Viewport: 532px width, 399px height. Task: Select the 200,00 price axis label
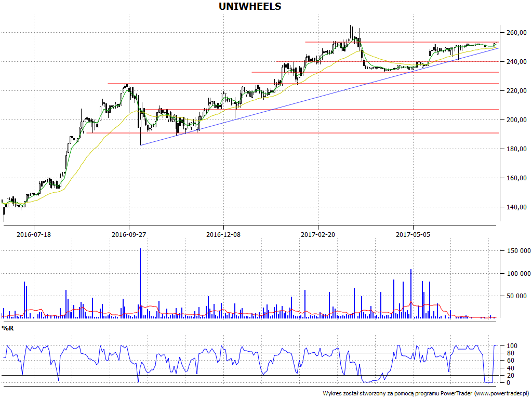pyautogui.click(x=517, y=120)
